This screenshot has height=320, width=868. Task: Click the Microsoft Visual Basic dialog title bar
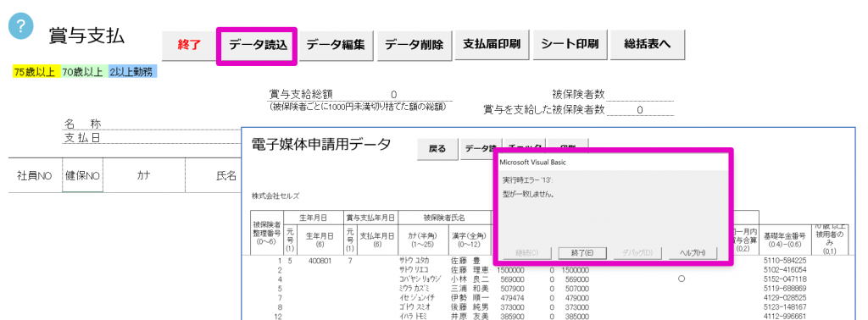[x=613, y=163]
